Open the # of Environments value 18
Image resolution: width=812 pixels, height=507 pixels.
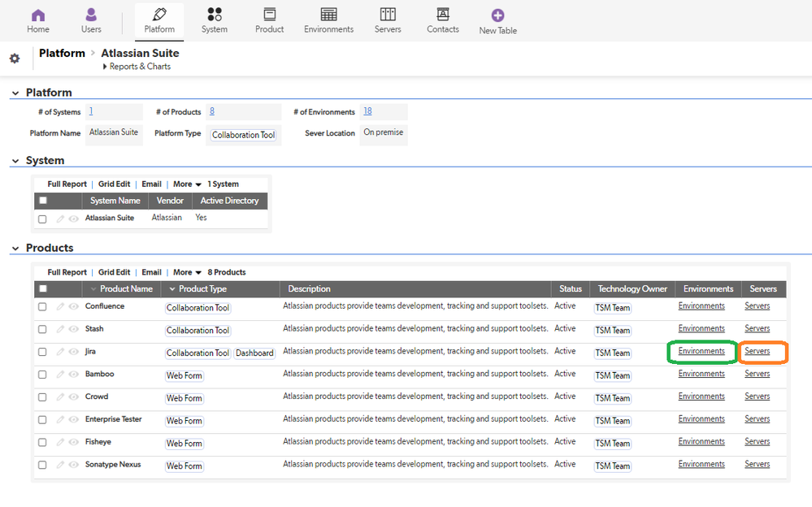point(367,110)
